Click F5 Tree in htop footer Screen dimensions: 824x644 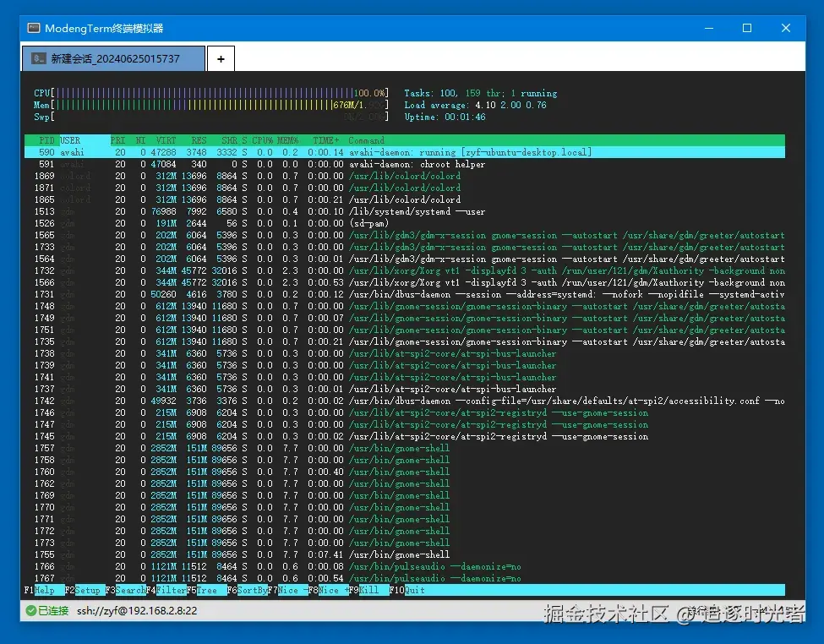point(206,590)
